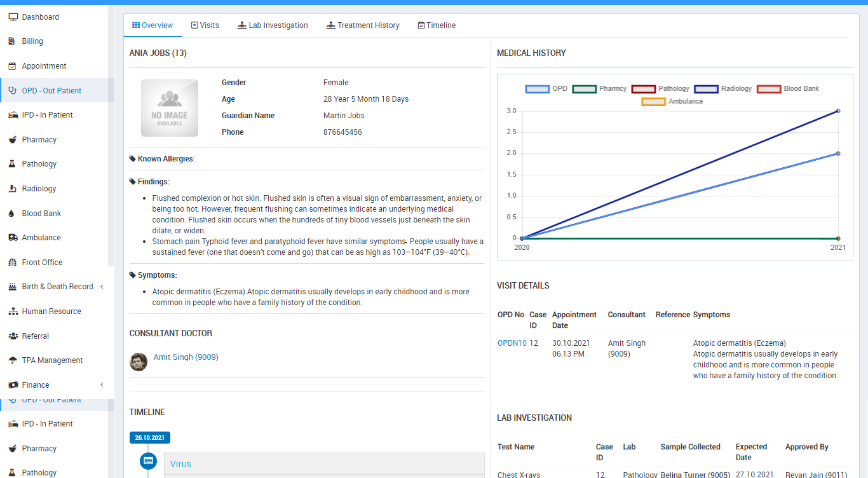Click the Human Resource sitemap icon
Screen dimensions: 868x478
coord(13,311)
